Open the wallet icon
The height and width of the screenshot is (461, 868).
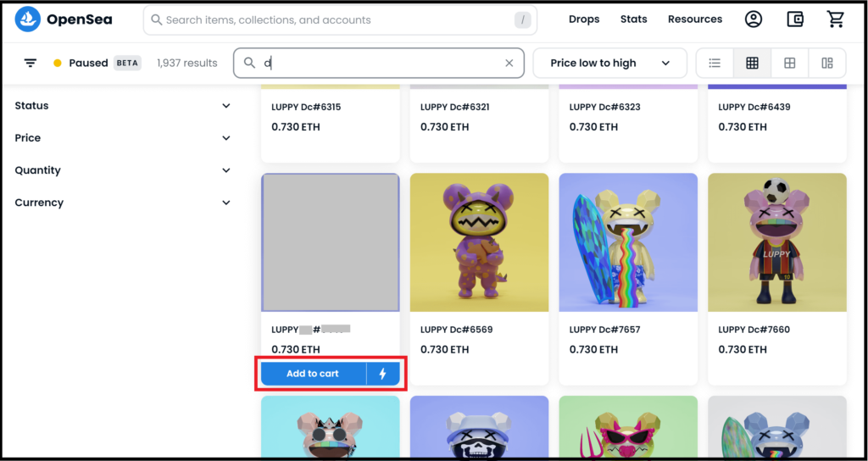pos(795,19)
